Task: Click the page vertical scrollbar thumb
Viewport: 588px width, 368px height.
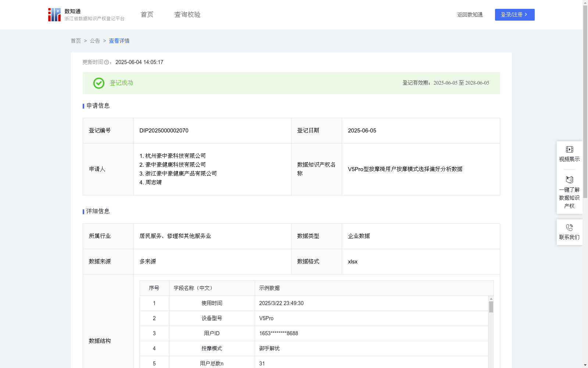Action: (585, 102)
